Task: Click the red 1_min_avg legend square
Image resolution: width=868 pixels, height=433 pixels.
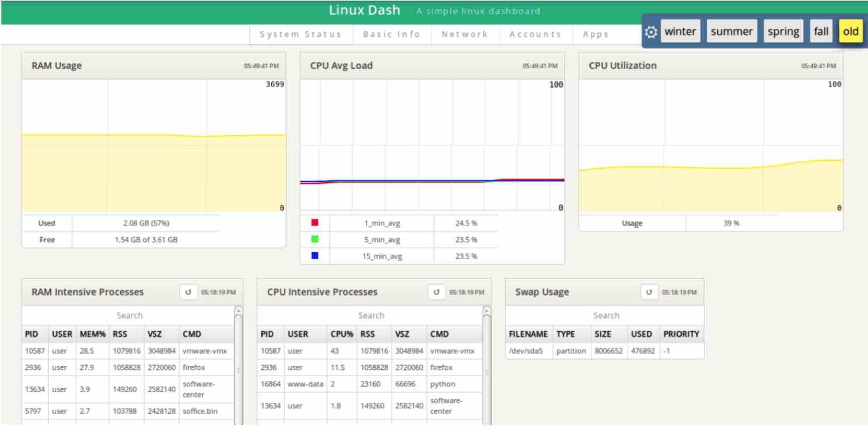Action: click(315, 223)
